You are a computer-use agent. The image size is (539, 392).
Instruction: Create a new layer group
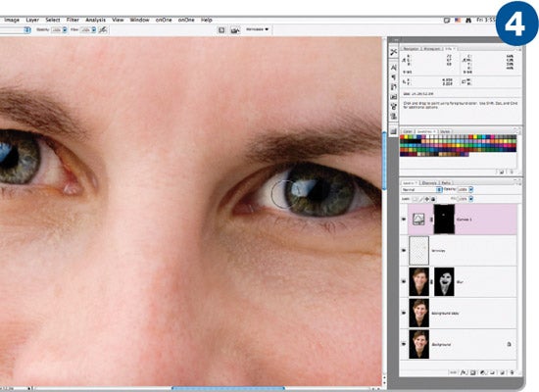[x=492, y=372]
